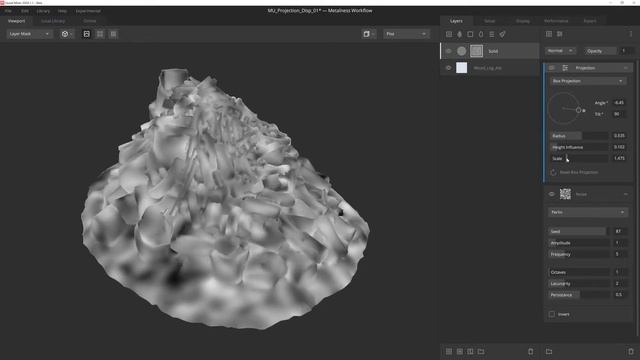Click the liquid drop layer icon
This screenshot has width=640, height=360.
point(481,34)
